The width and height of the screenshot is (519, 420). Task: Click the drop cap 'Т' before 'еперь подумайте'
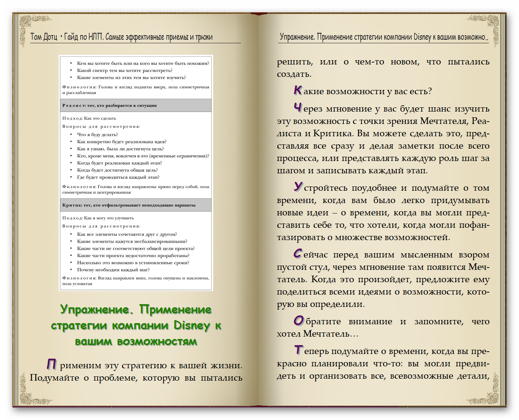[298, 350]
